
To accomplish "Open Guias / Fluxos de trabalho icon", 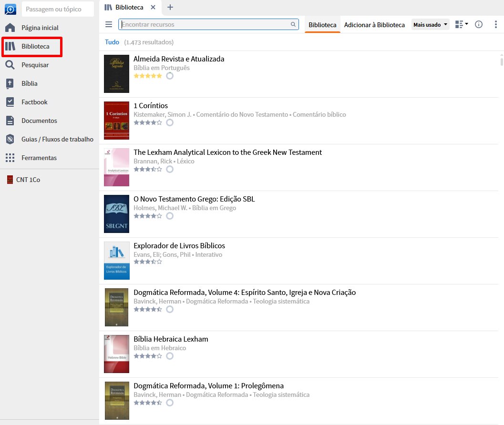I will point(10,139).
